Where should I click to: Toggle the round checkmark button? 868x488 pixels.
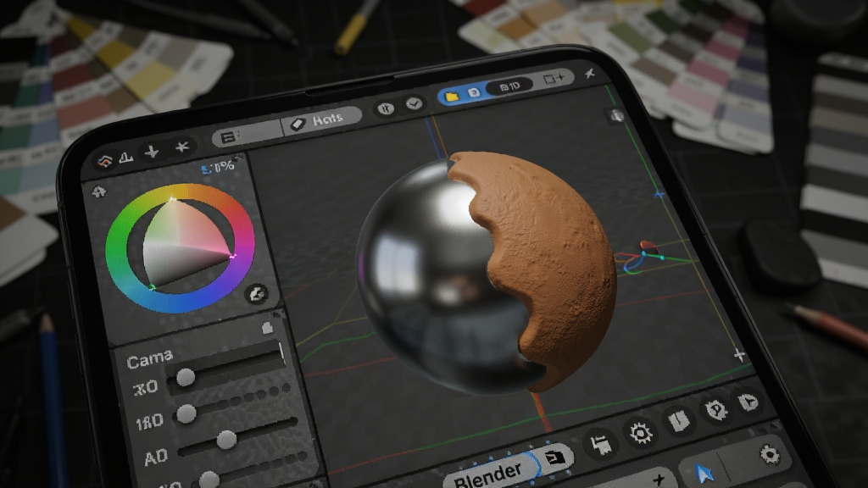click(414, 103)
